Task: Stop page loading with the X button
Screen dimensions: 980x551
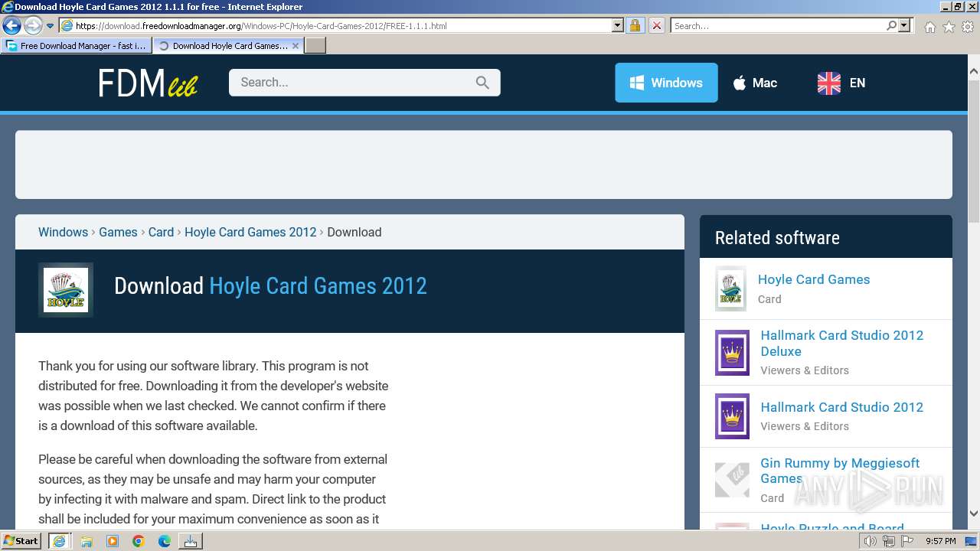Action: pyautogui.click(x=657, y=25)
